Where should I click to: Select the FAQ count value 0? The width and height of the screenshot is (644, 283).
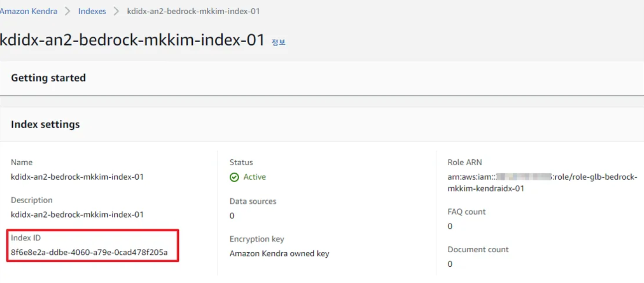pos(450,226)
